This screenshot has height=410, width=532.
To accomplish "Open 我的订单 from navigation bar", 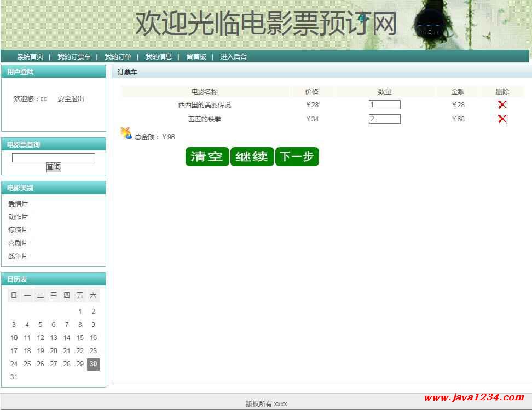I will pyautogui.click(x=118, y=57).
